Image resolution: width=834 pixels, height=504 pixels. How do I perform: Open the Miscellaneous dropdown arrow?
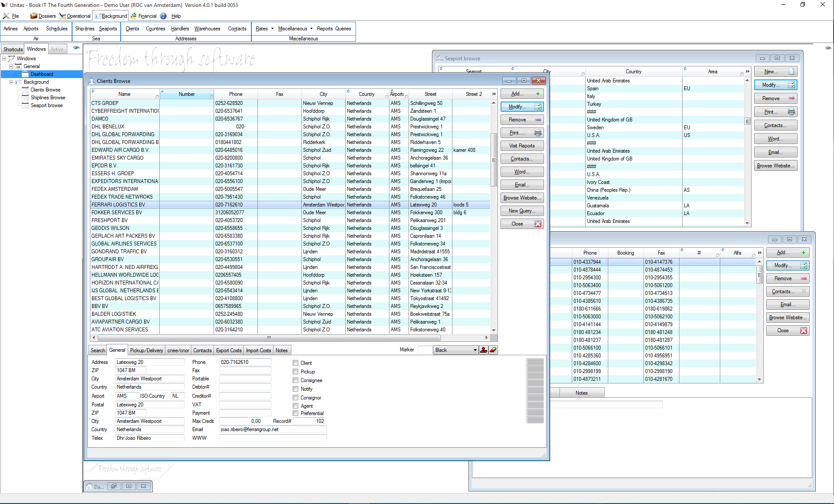[311, 29]
